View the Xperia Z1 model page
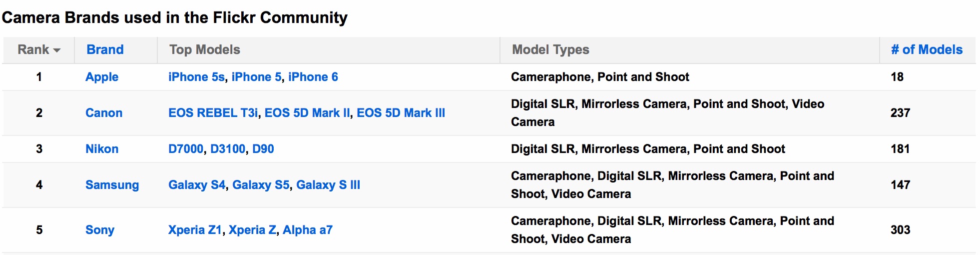This screenshot has height=255, width=980. click(195, 230)
